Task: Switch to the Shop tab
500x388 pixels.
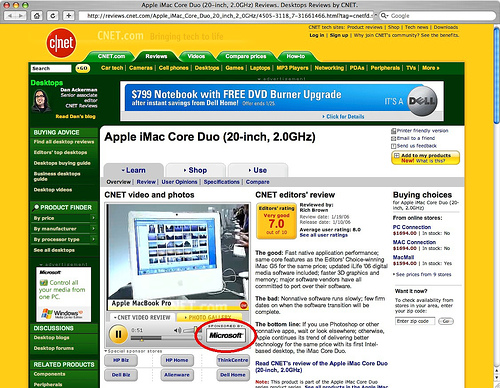Action: pyautogui.click(x=195, y=170)
